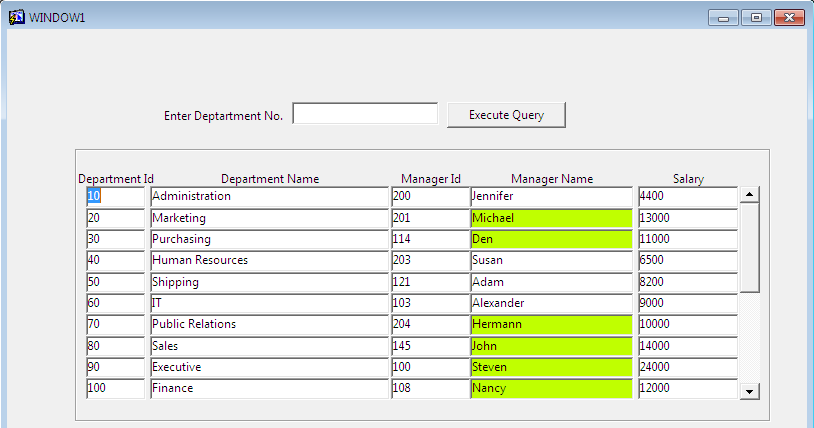The height and width of the screenshot is (428, 814).
Task: Select the Department Id field showing 10
Action: [115, 197]
